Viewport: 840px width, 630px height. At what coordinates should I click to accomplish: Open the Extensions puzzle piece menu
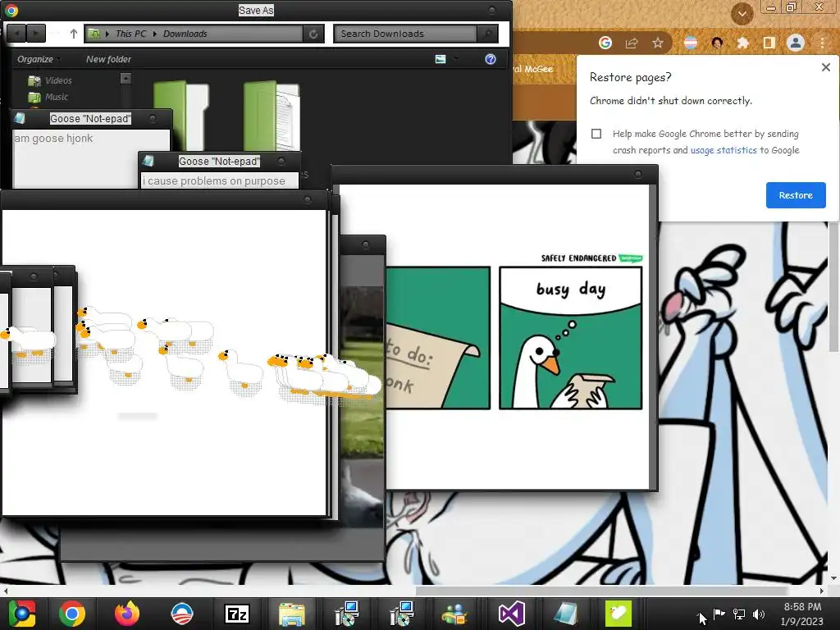point(742,43)
